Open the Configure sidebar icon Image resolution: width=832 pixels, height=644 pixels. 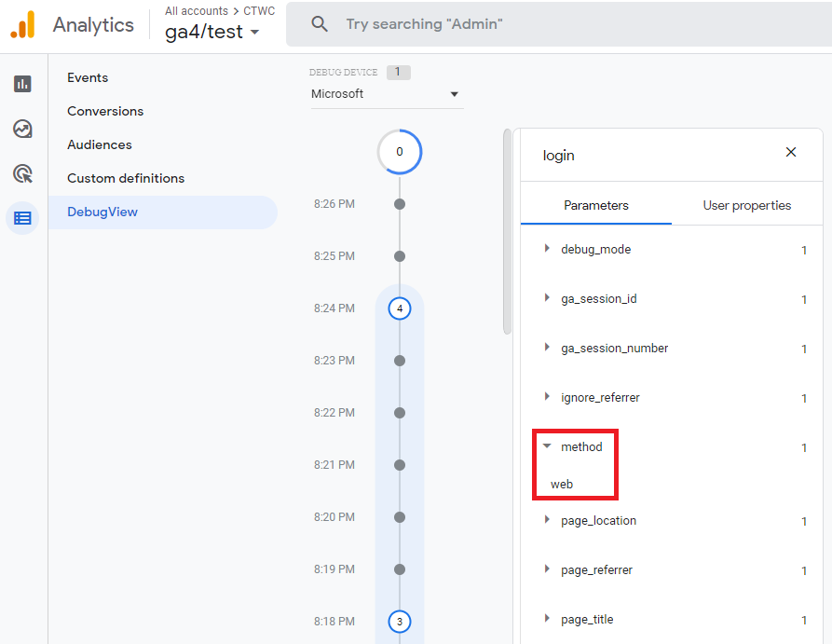tap(22, 218)
